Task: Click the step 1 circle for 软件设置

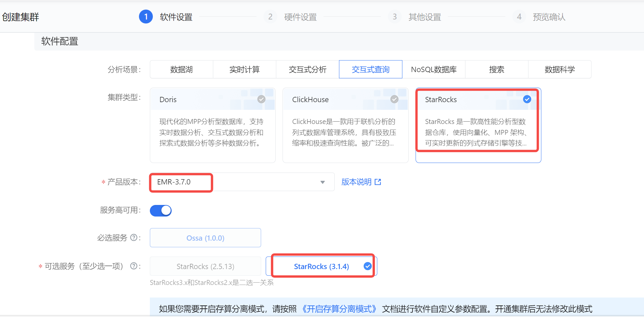Action: pos(146,17)
